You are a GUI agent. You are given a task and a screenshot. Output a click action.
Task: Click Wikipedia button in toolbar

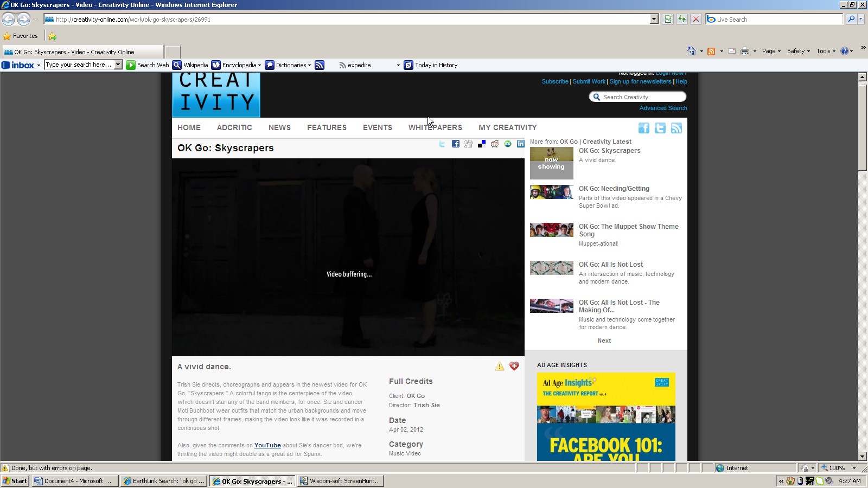(190, 65)
